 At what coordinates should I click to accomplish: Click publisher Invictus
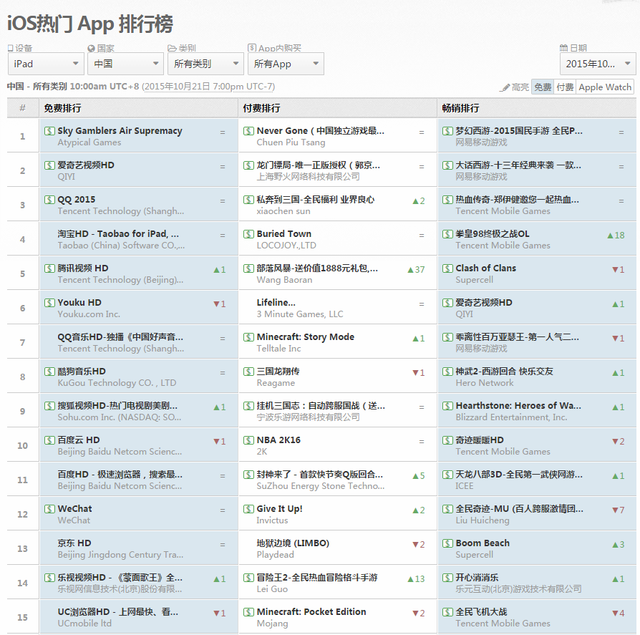(x=272, y=520)
